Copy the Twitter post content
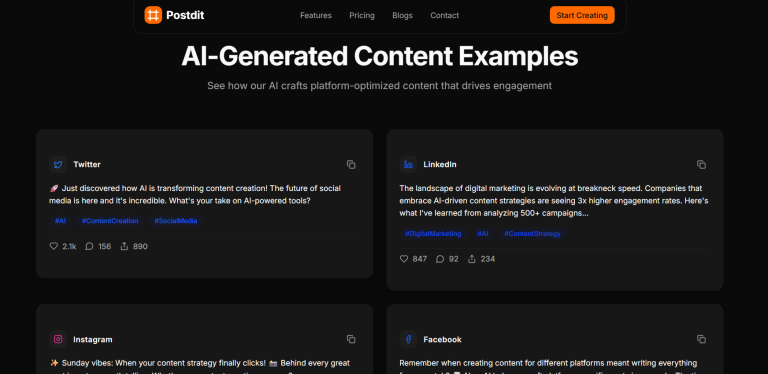 (x=351, y=164)
